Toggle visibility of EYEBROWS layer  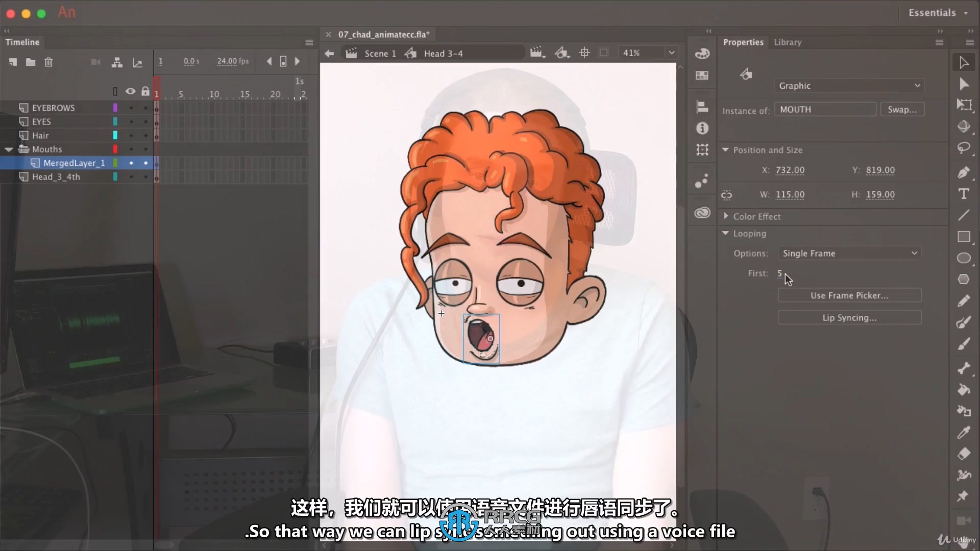coord(131,108)
